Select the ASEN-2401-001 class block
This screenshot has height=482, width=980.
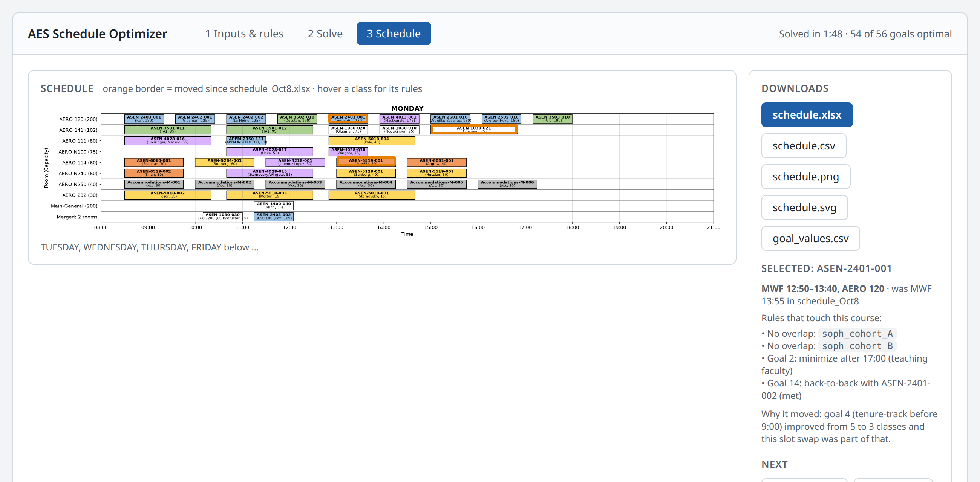coord(348,119)
